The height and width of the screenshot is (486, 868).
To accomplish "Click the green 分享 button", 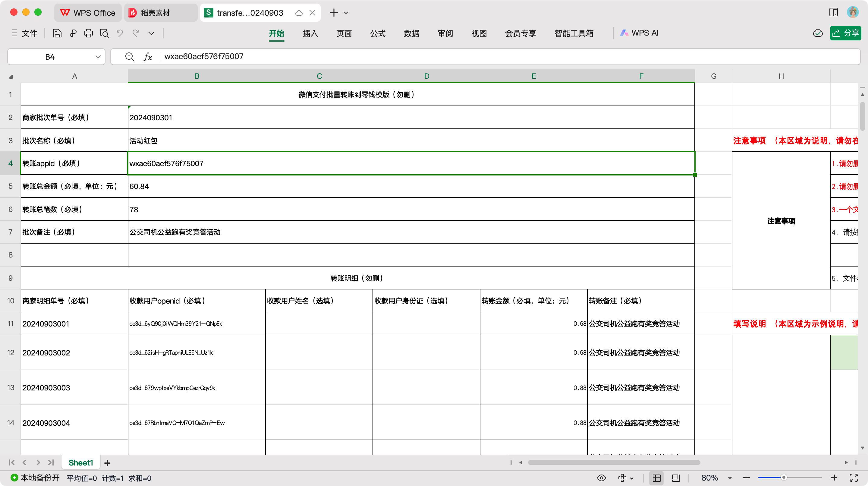I will 845,33.
